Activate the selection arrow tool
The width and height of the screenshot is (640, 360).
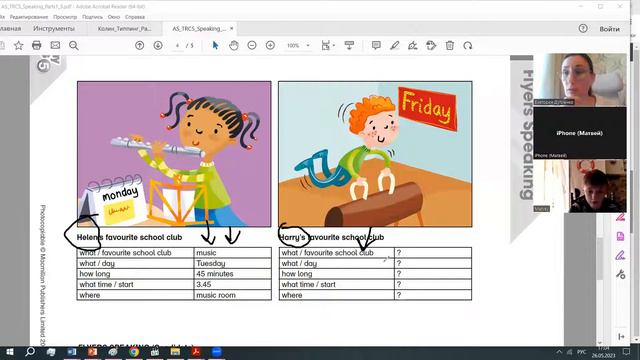(215, 45)
